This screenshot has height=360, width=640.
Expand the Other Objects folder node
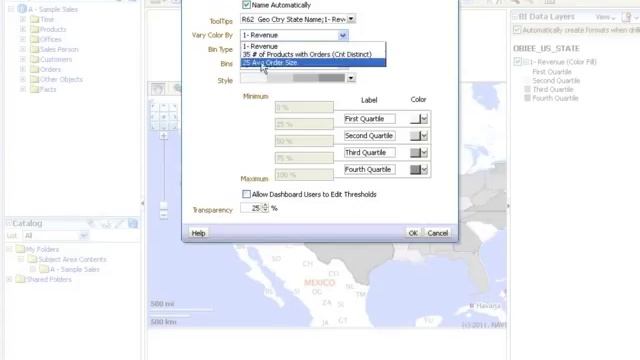[x=23, y=79]
